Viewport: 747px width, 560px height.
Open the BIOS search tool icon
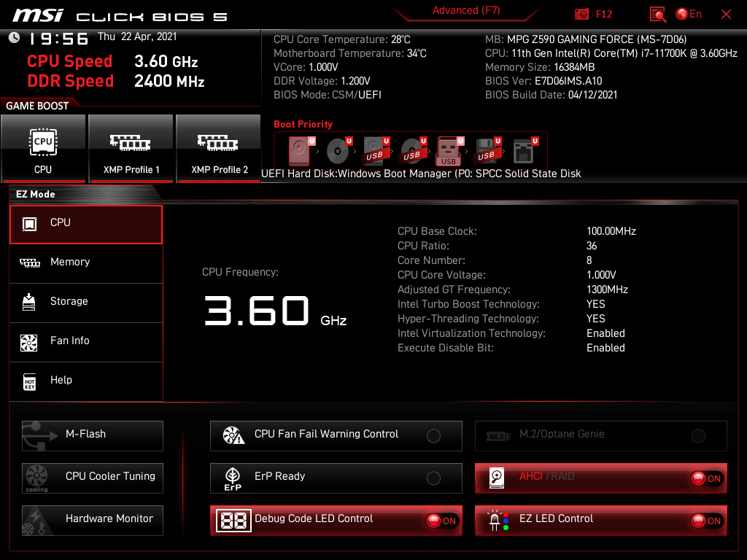pyautogui.click(x=658, y=15)
